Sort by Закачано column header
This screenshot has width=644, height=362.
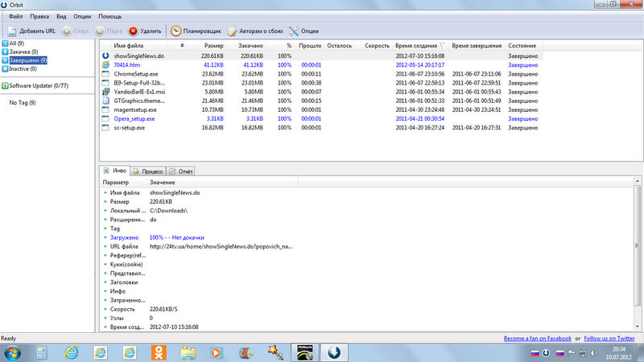coord(250,46)
